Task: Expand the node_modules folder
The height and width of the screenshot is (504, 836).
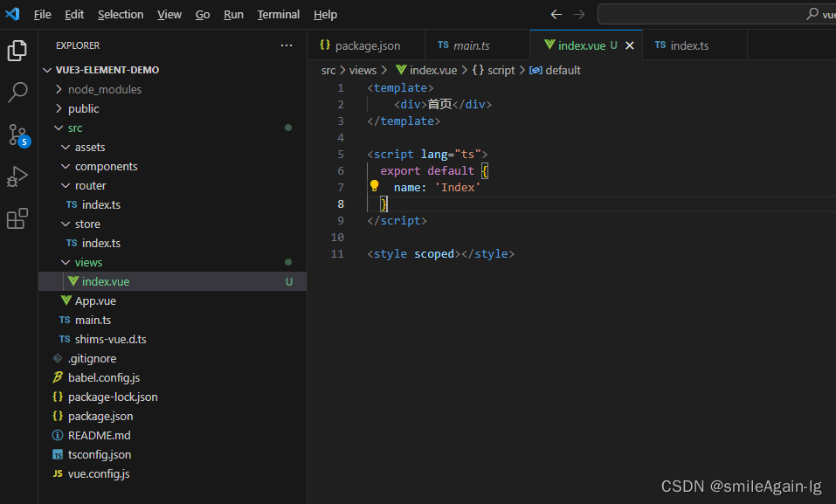Action: [x=59, y=89]
